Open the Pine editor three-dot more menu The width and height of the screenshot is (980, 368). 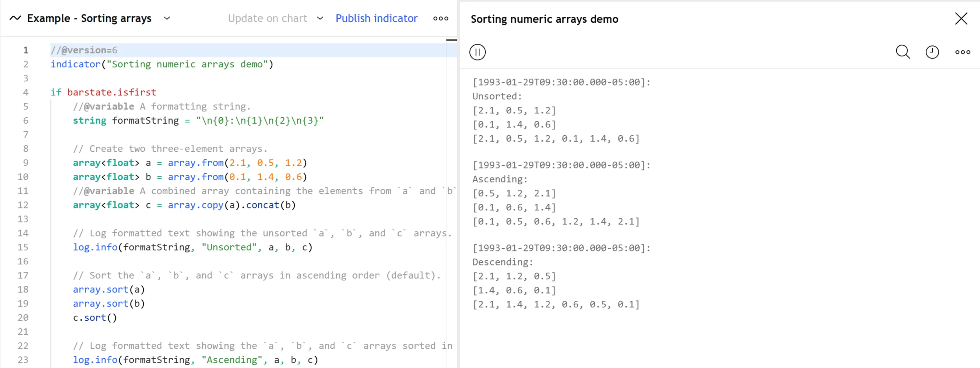click(440, 18)
